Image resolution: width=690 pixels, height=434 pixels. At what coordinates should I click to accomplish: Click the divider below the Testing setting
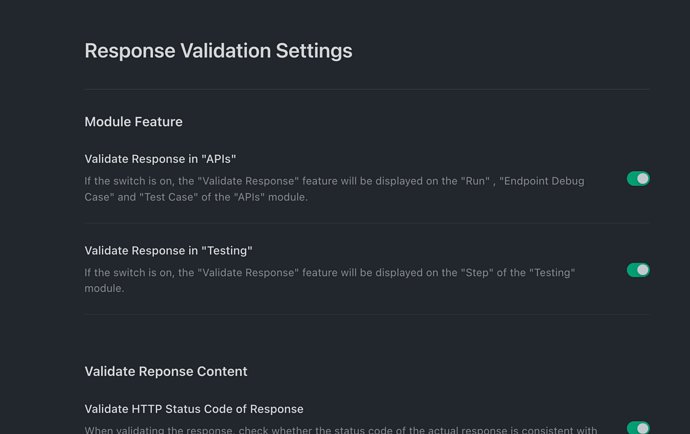[x=367, y=315]
